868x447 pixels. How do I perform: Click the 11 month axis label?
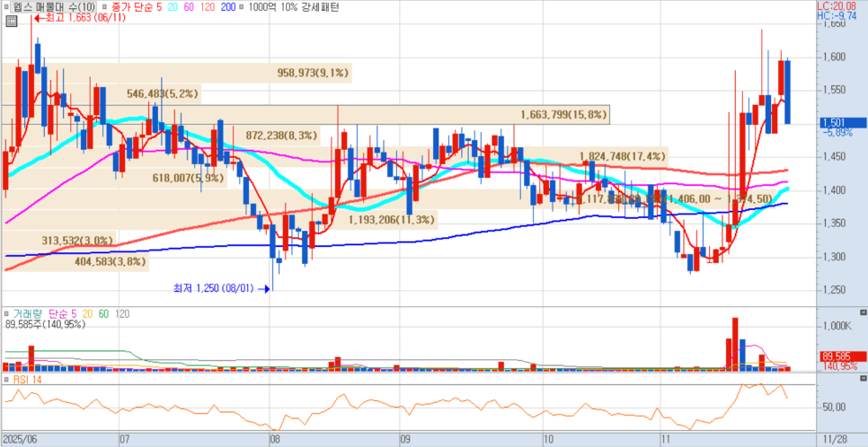pos(667,440)
